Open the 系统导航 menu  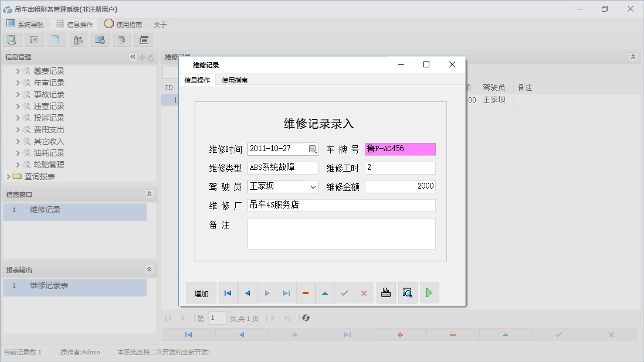pos(25,23)
